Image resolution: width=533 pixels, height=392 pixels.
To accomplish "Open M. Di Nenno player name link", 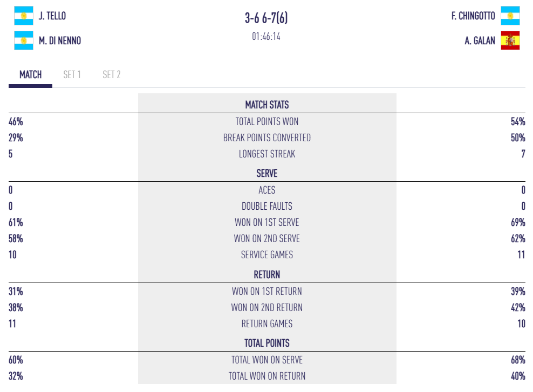I will coord(60,40).
